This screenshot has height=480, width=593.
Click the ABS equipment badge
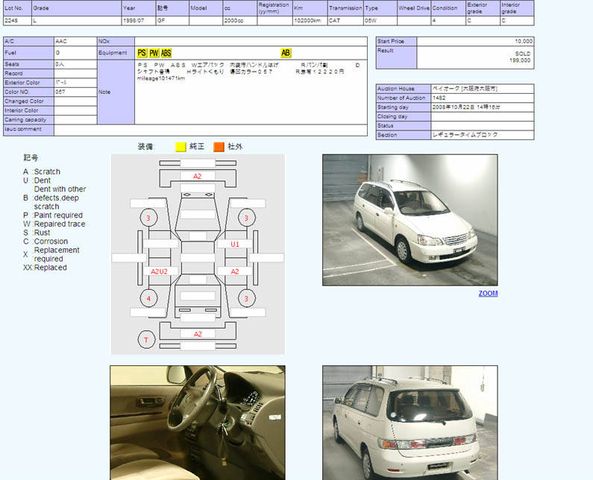pos(166,53)
